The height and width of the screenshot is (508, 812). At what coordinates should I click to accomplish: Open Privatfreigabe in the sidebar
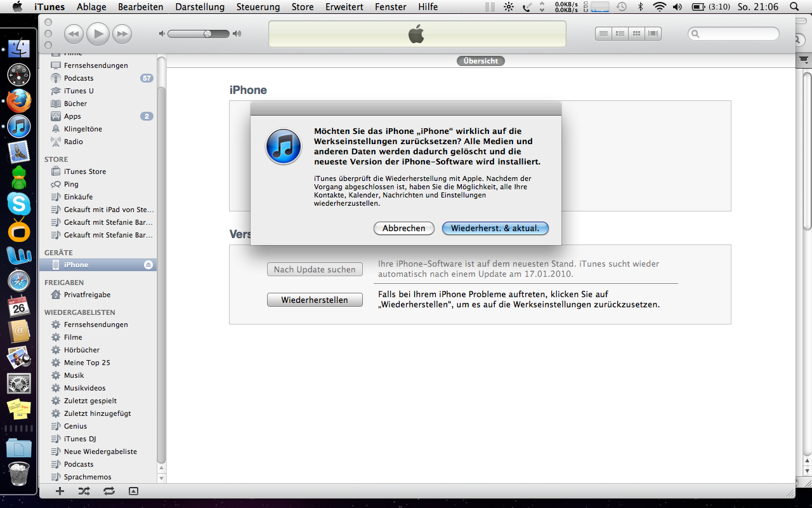coord(98,295)
